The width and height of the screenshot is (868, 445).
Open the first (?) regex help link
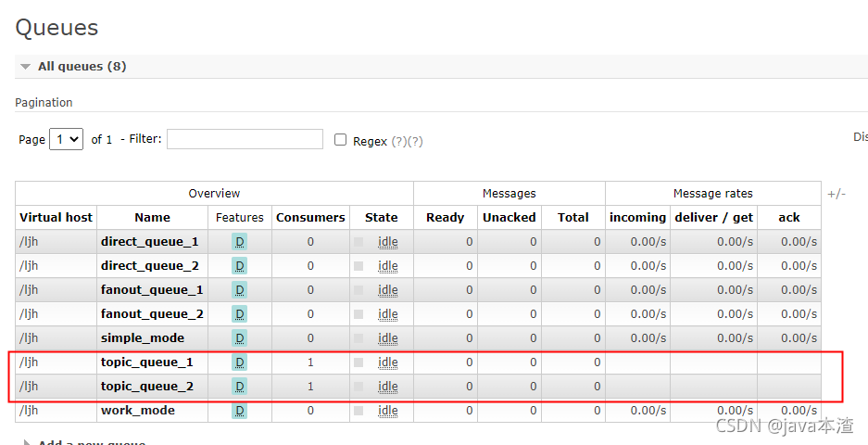click(x=398, y=141)
